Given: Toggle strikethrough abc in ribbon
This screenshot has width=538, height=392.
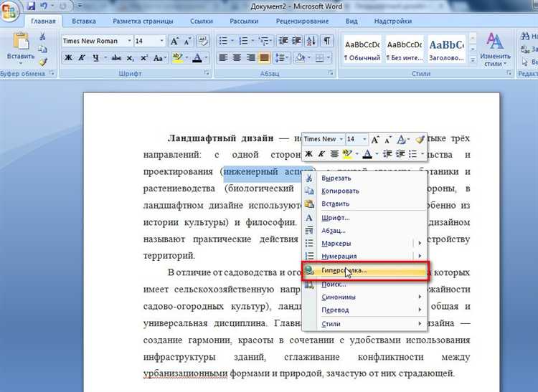Looking at the screenshot, I should (x=116, y=57).
